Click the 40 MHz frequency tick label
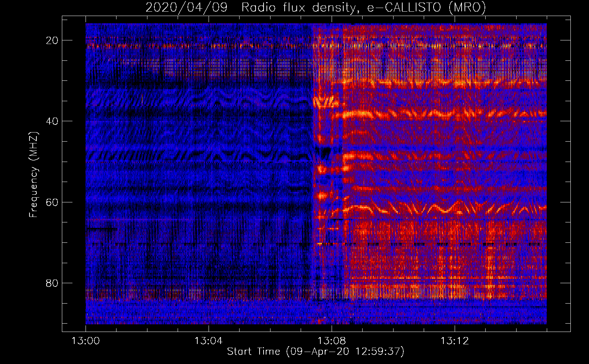The width and height of the screenshot is (589, 364). coord(52,121)
